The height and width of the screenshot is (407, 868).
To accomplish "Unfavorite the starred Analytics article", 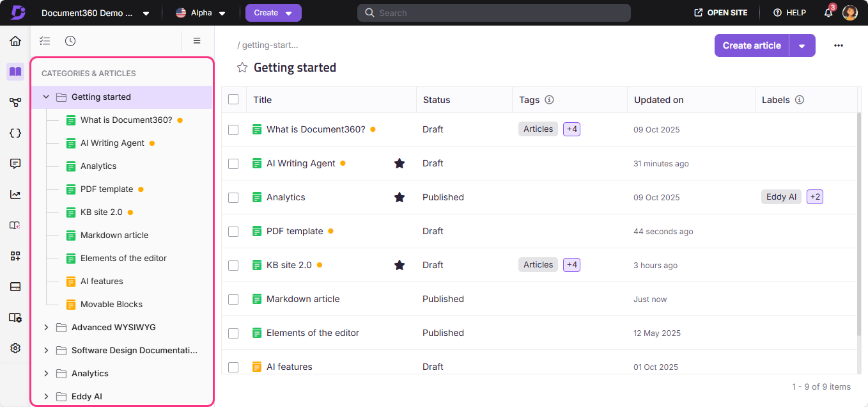I will (x=399, y=197).
